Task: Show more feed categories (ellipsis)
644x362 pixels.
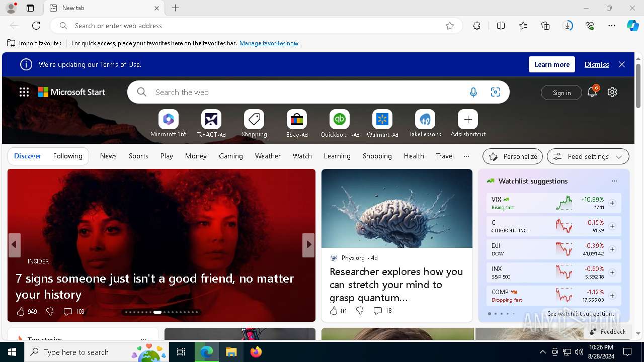Action: pyautogui.click(x=466, y=156)
